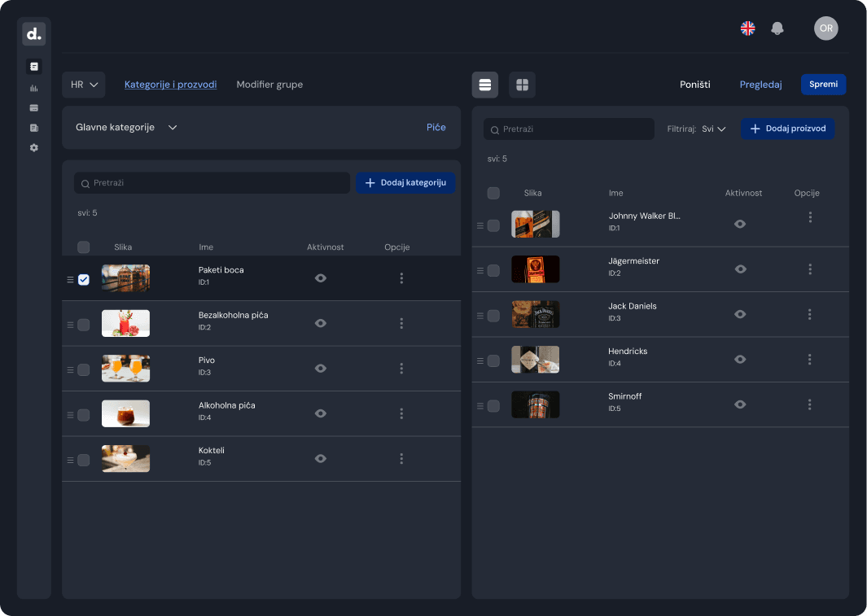Open three-dot options for Pivo category

401,369
